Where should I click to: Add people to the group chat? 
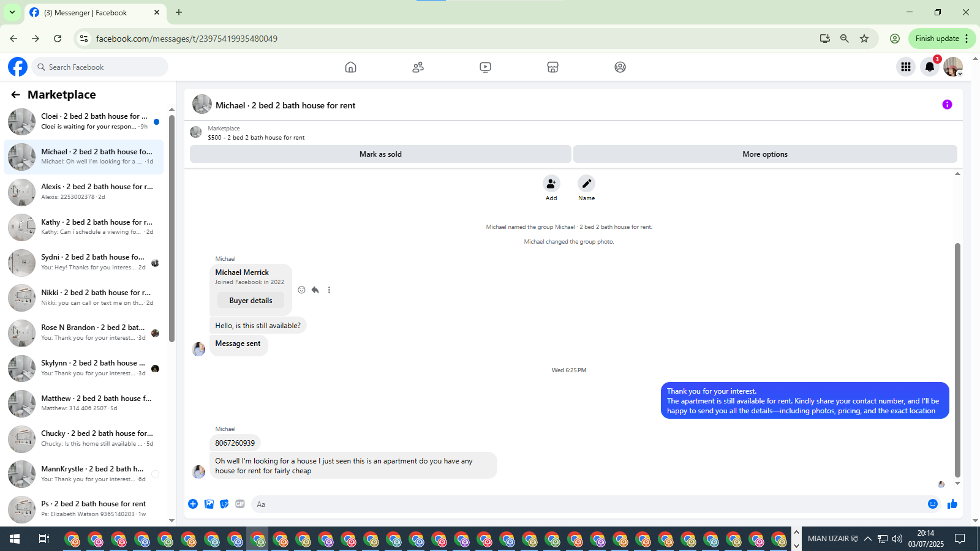[x=551, y=184]
